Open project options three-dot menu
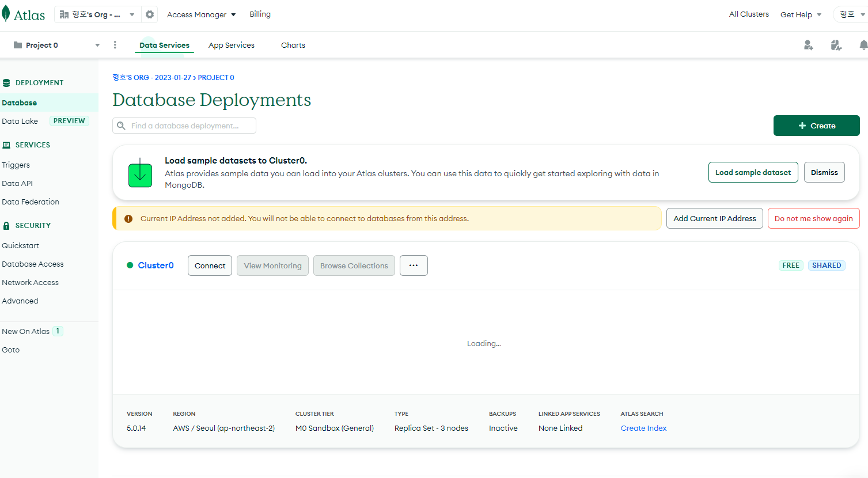This screenshot has width=868, height=478. click(x=115, y=45)
